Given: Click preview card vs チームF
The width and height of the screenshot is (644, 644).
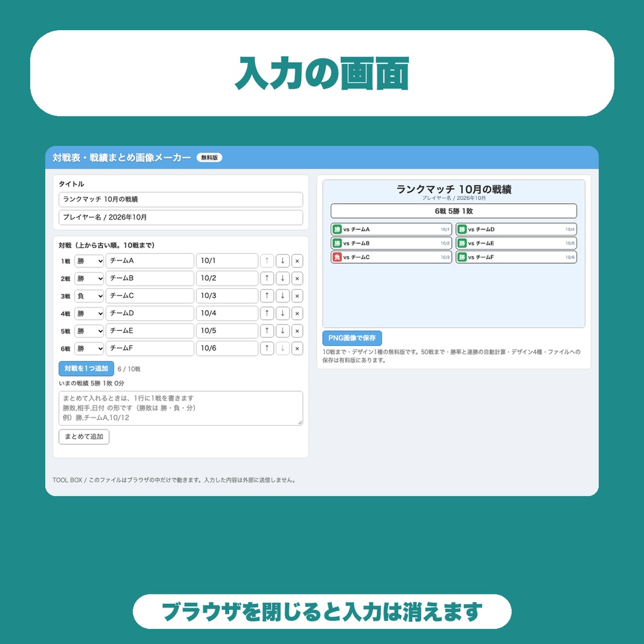Looking at the screenshot, I should (x=516, y=257).
